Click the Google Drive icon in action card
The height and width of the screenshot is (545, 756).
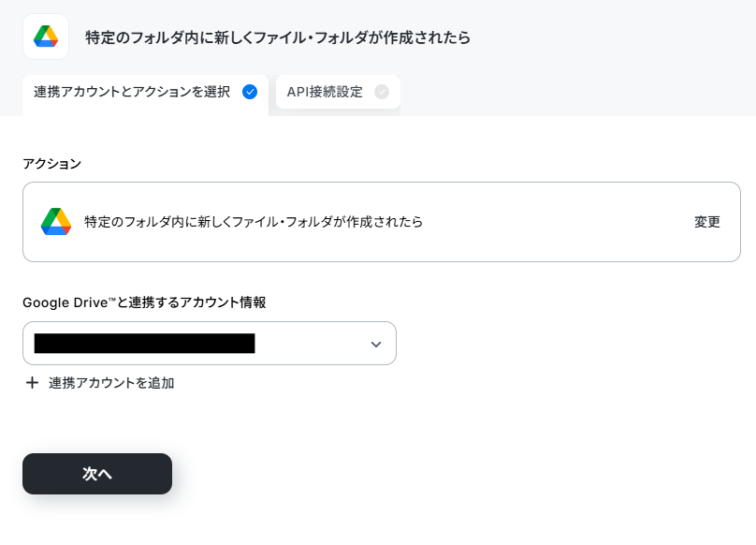pyautogui.click(x=56, y=222)
